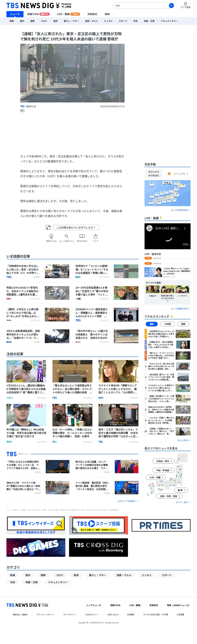Open もっと天気を見る link

(x=181, y=210)
